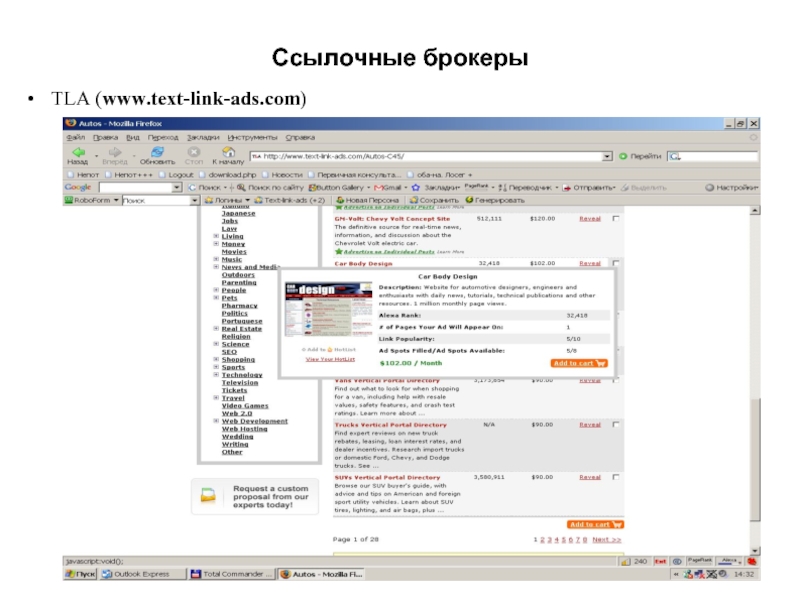Click the Google toolbar search field
The image size is (800, 600).
click(136, 187)
